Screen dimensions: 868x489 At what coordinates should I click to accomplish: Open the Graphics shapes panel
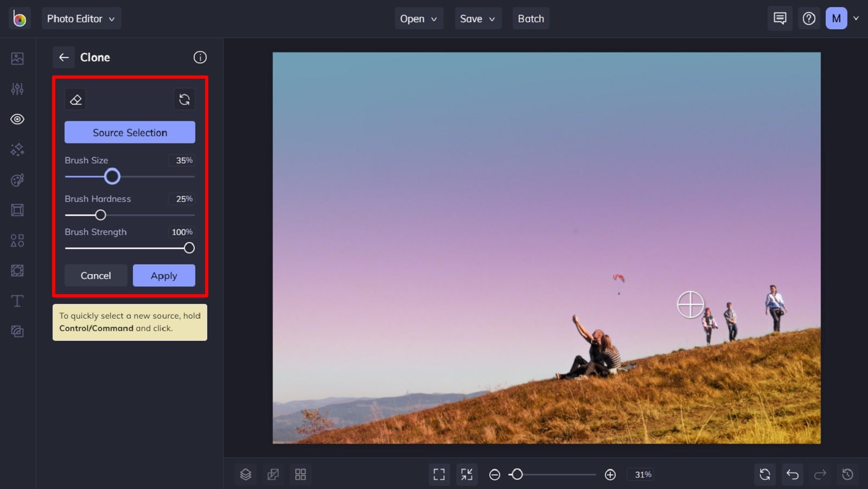tap(17, 240)
